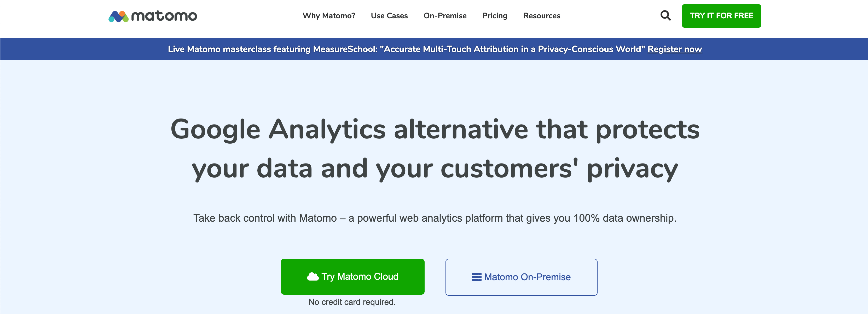Click the TRY IT FOR FREE button
The width and height of the screenshot is (868, 314).
pyautogui.click(x=721, y=16)
